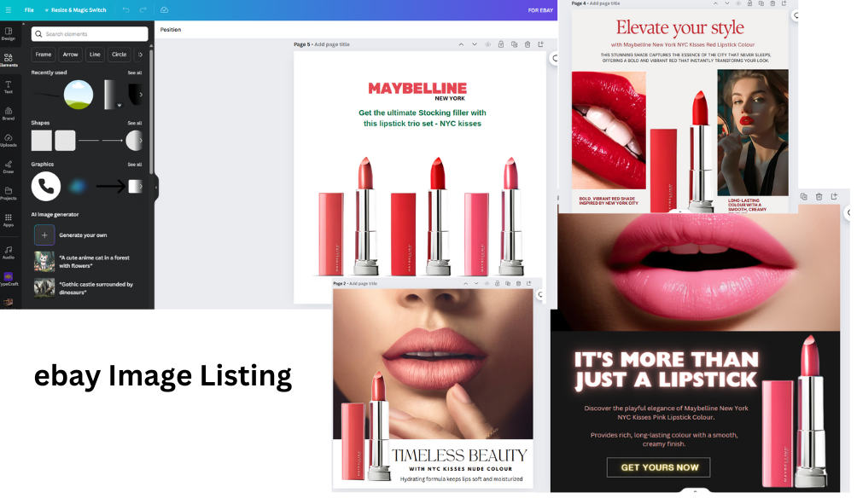The height and width of the screenshot is (504, 857).
Task: Open the Elements side panel
Action: pos(9,60)
